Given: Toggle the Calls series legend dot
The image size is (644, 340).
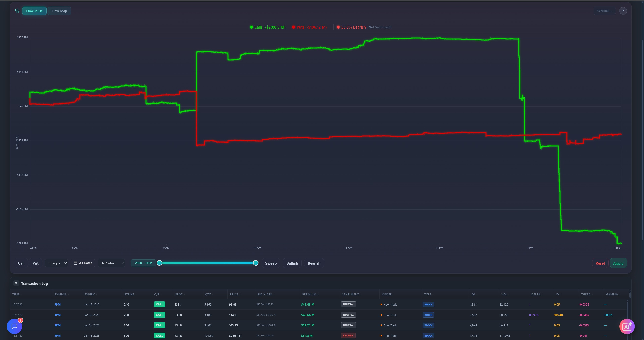Looking at the screenshot, I should pyautogui.click(x=251, y=27).
